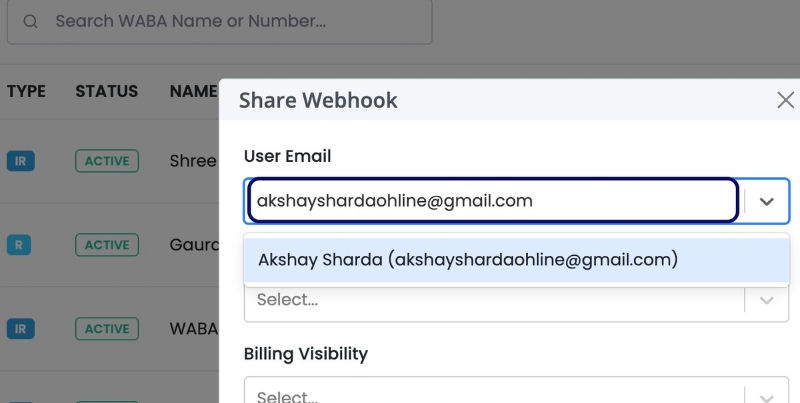Click the Billing Visibility dropdown chevron arrow
Viewport: 800px width, 403px height.
[767, 395]
